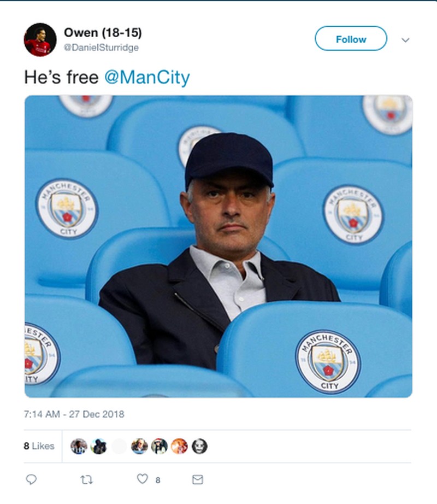Click the liker avatar with striped shirt
This screenshot has width=437, height=504.
(x=79, y=446)
